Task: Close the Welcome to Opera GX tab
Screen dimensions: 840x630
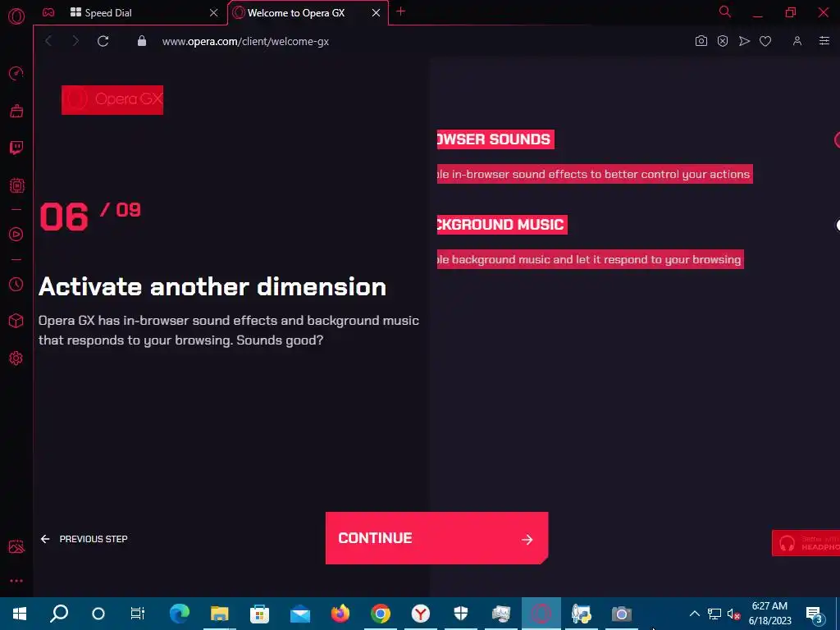Action: coord(376,13)
